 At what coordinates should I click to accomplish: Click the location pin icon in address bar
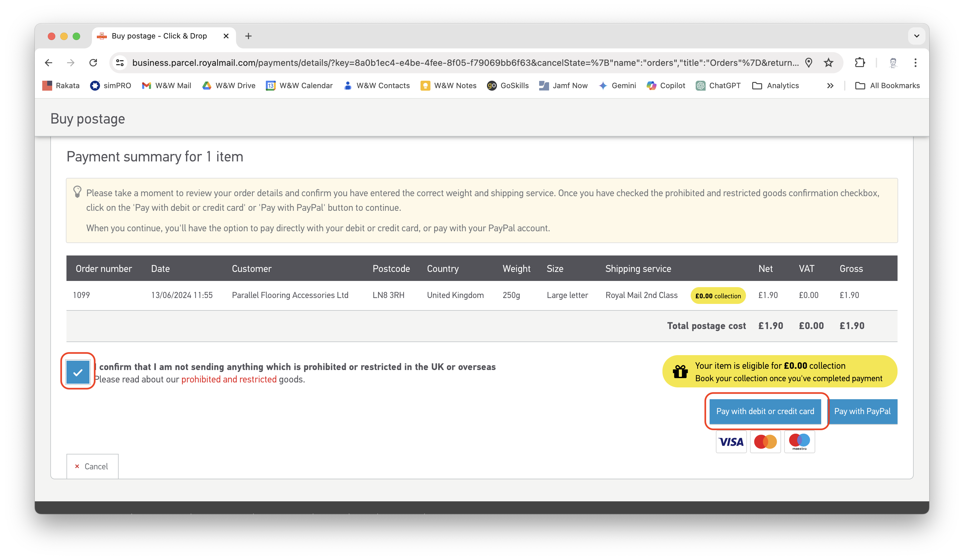click(x=808, y=63)
